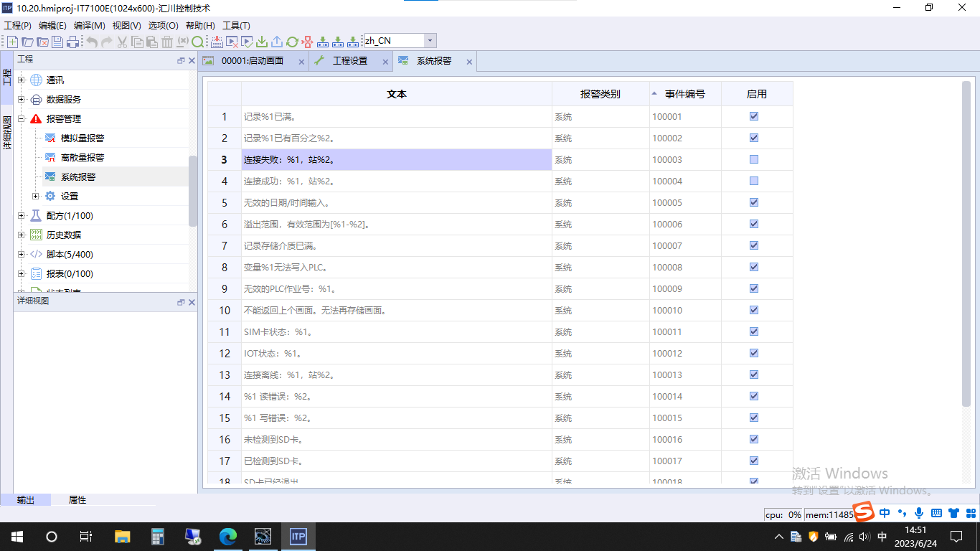Click the 设置 gear tree item
Screen dimensions: 980x551
pos(70,196)
